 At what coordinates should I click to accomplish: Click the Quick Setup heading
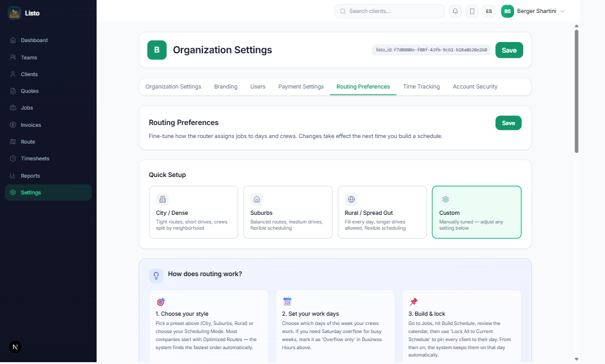coord(167,175)
